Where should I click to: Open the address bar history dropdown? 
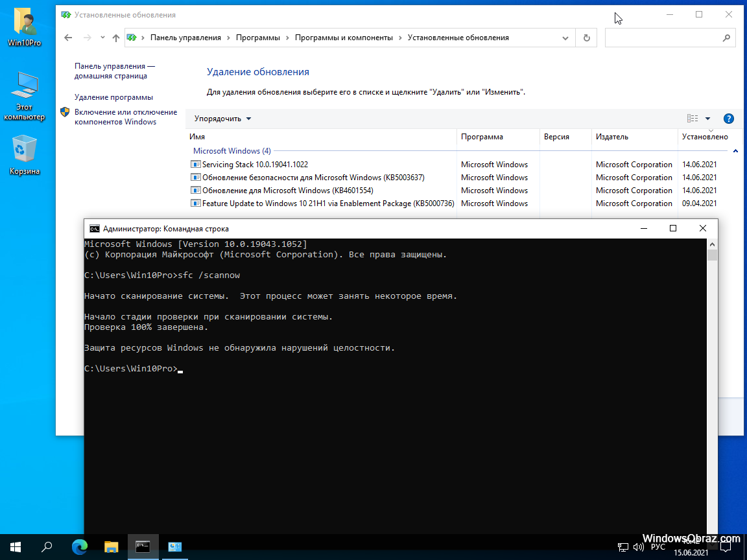(565, 38)
